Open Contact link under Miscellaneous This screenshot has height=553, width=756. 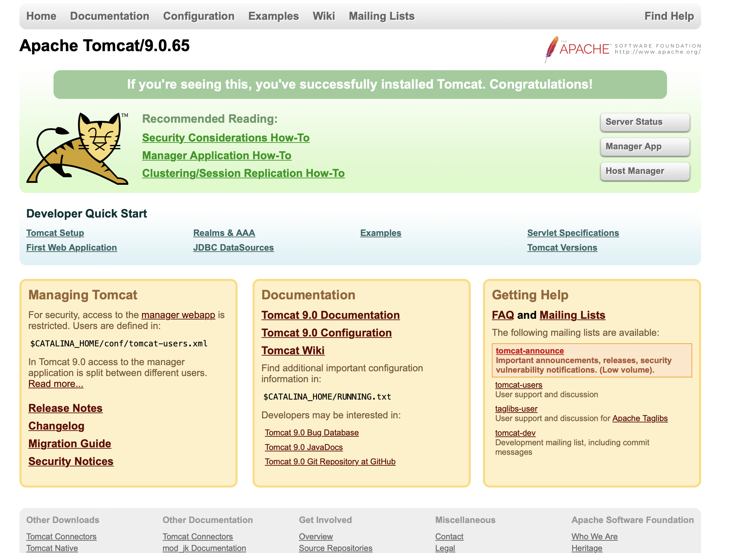click(449, 537)
